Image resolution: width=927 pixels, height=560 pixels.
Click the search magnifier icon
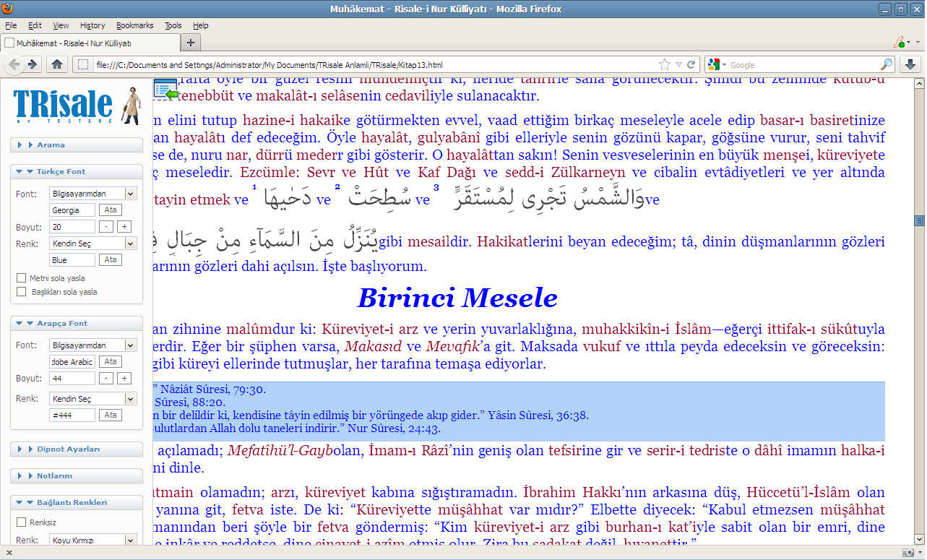pyautogui.click(x=887, y=64)
